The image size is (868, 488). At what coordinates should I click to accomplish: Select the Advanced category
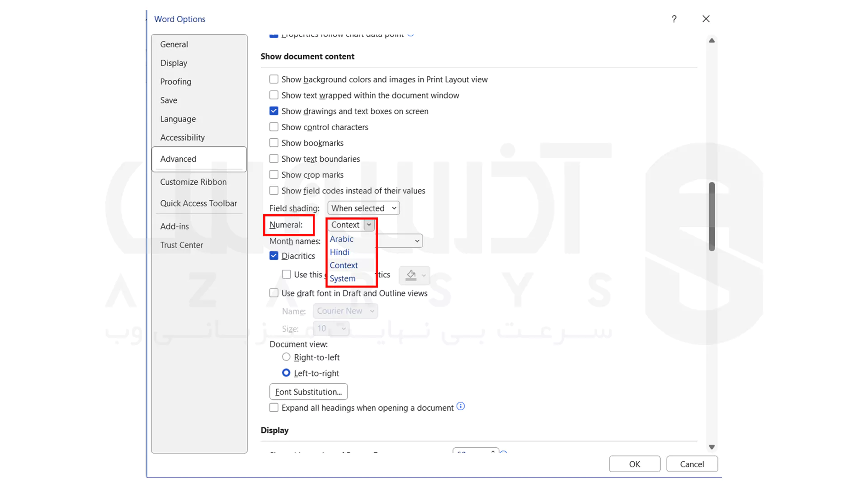(199, 159)
